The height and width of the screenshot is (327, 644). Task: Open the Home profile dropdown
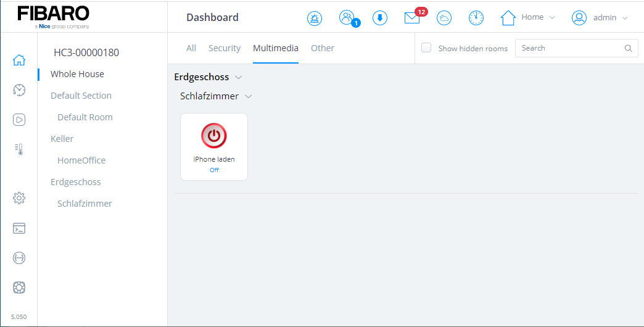528,18
